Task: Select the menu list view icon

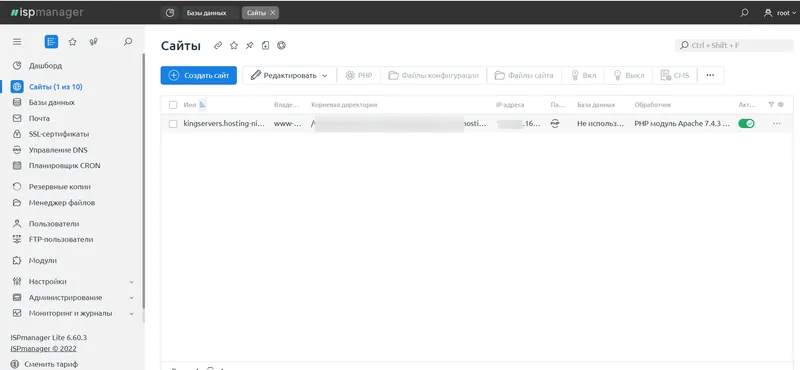Action: [x=51, y=42]
